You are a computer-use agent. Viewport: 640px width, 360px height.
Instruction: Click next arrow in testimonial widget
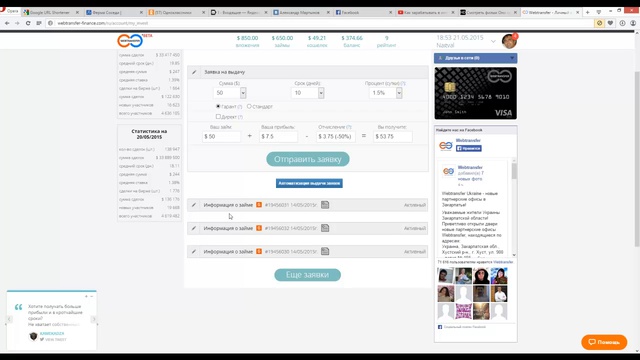[94, 319]
